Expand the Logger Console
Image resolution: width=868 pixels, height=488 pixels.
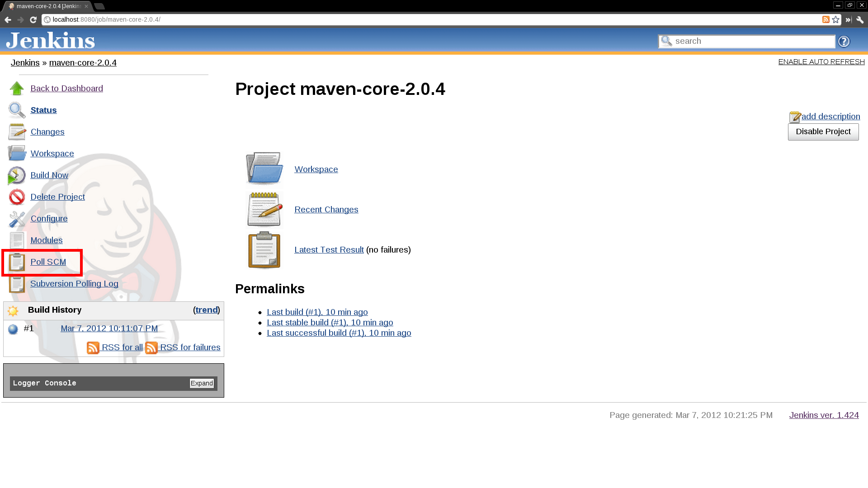coord(201,383)
